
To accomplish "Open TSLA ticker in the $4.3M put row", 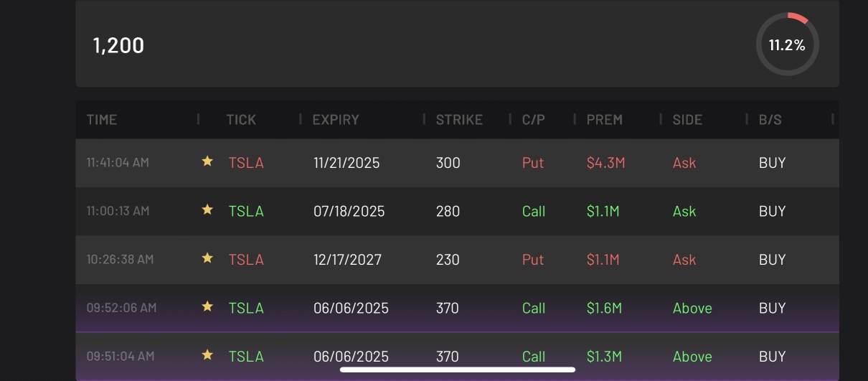I will tap(246, 163).
